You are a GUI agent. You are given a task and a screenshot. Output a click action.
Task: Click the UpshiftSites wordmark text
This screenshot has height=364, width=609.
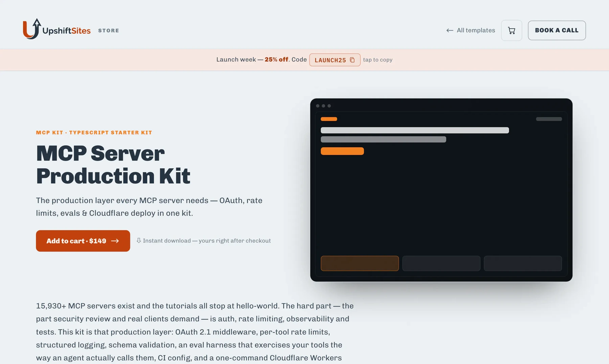point(67,31)
